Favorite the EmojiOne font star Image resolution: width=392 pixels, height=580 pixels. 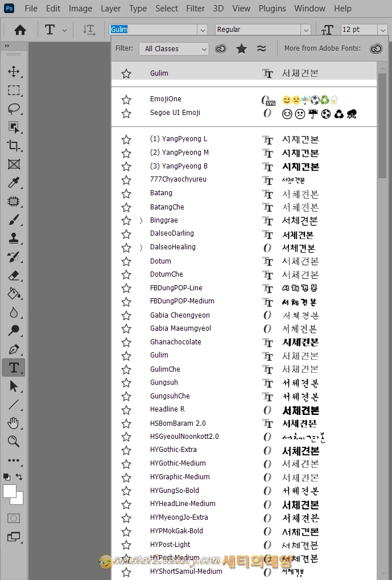tap(126, 100)
